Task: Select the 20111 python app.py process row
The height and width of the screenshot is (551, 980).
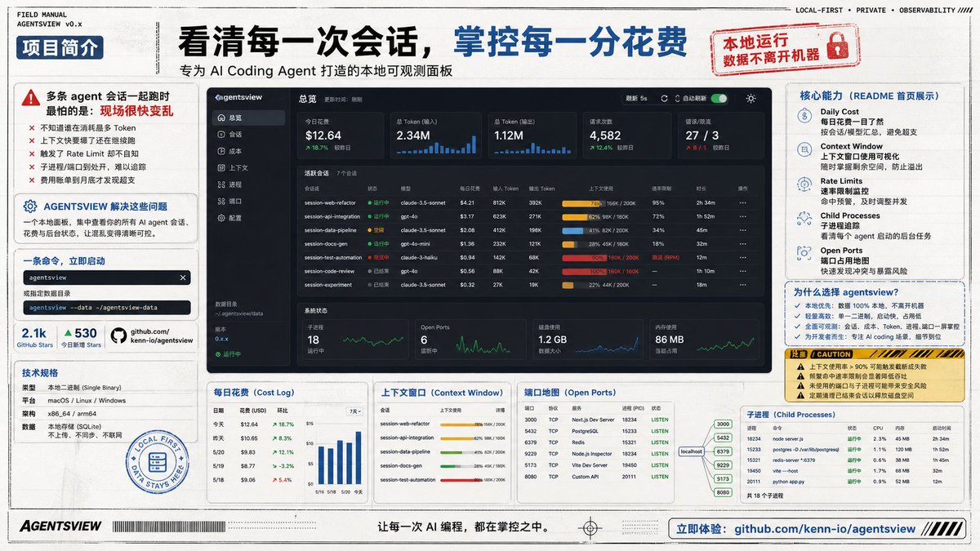Action: 852,482
